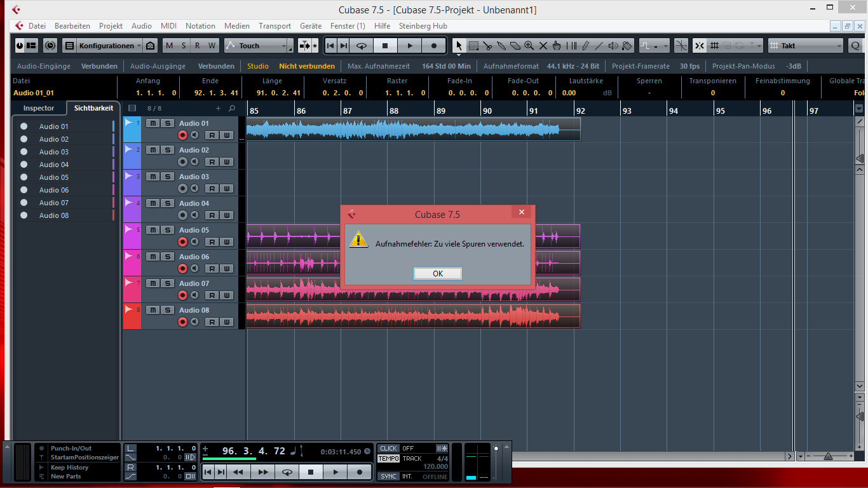Open ruler display format dropdown arrow
The image size is (868, 488).
[x=859, y=109]
